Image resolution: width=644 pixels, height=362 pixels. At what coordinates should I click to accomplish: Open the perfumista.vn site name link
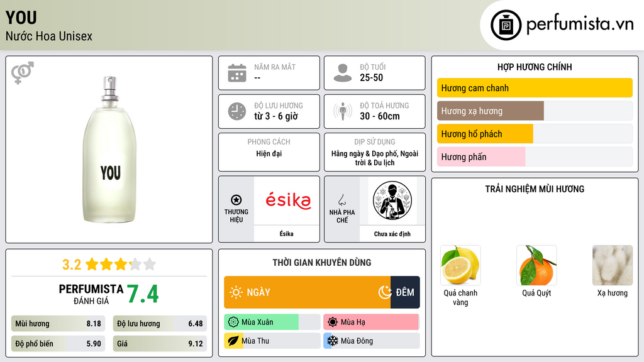click(580, 25)
